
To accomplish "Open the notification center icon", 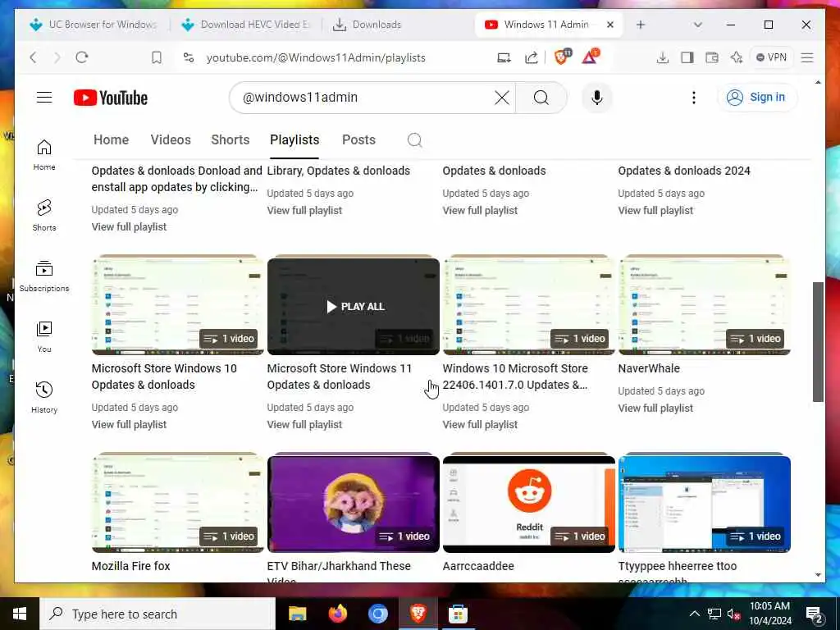I will tap(815, 615).
